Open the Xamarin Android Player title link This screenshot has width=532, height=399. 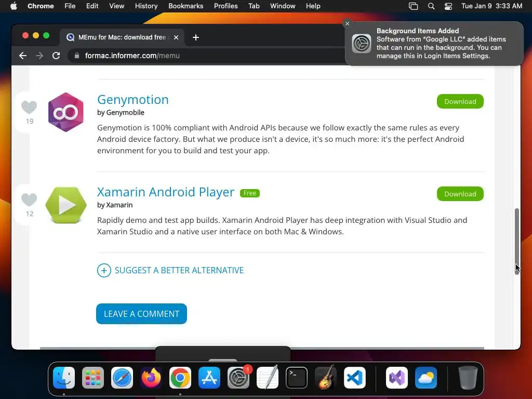coord(166,192)
